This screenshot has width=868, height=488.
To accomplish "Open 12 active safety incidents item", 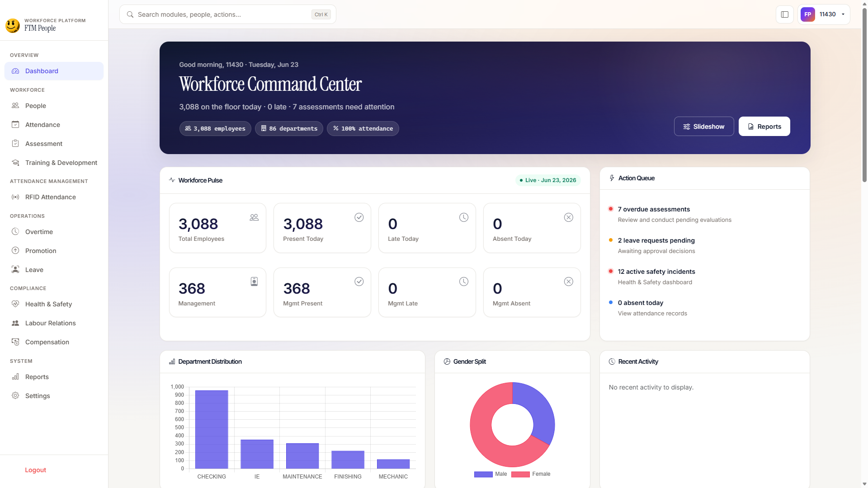I will tap(704, 277).
